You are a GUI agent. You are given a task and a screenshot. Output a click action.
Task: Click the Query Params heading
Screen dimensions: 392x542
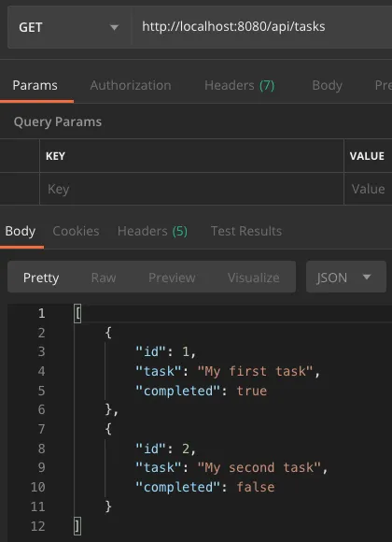point(58,121)
